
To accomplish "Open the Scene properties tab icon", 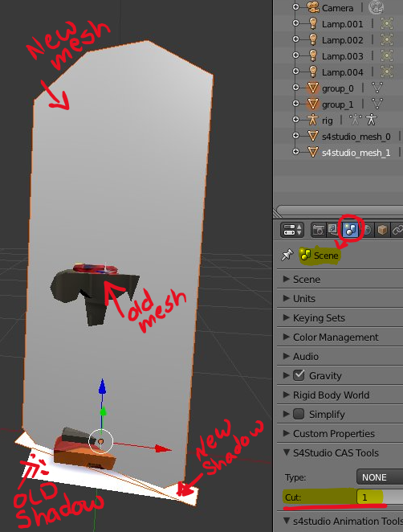I will coord(350,230).
